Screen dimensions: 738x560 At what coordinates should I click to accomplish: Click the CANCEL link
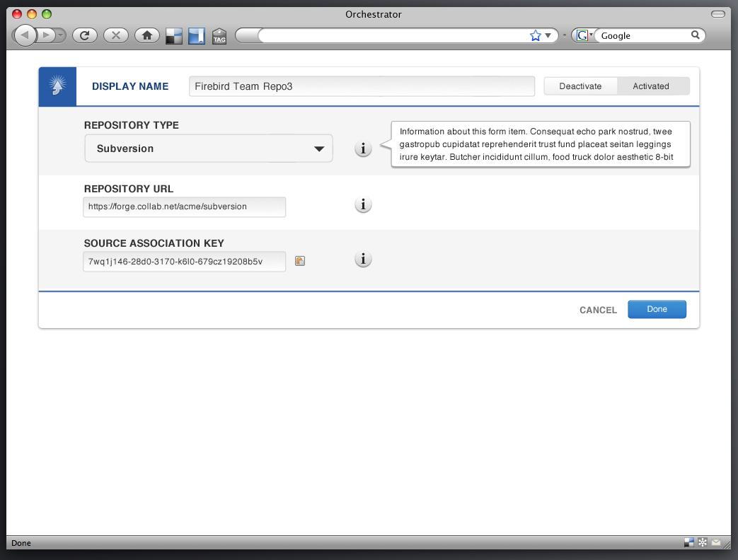[598, 310]
